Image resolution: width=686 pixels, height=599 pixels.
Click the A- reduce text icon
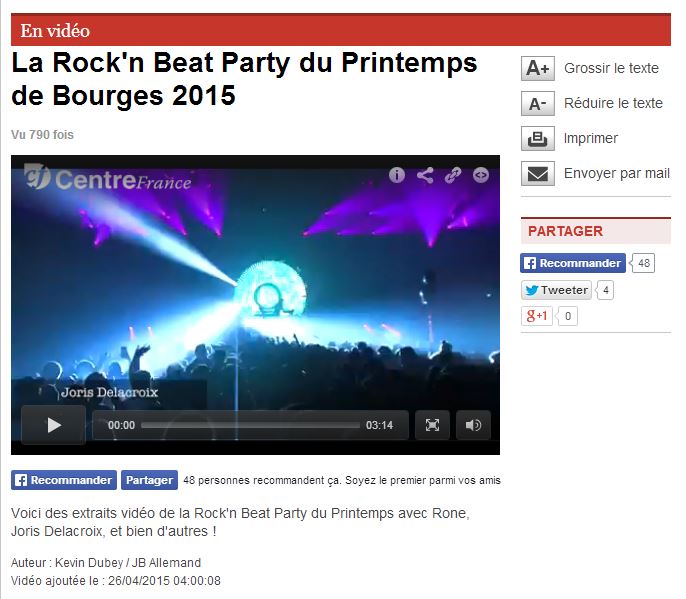(x=537, y=103)
